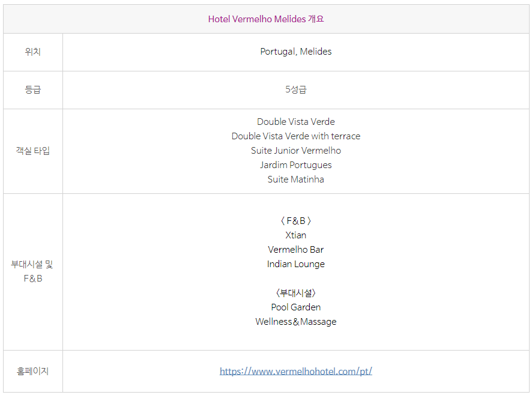532x395 pixels.
Task: Select the 부대시설 및 F&B row label
Action: tap(33, 271)
